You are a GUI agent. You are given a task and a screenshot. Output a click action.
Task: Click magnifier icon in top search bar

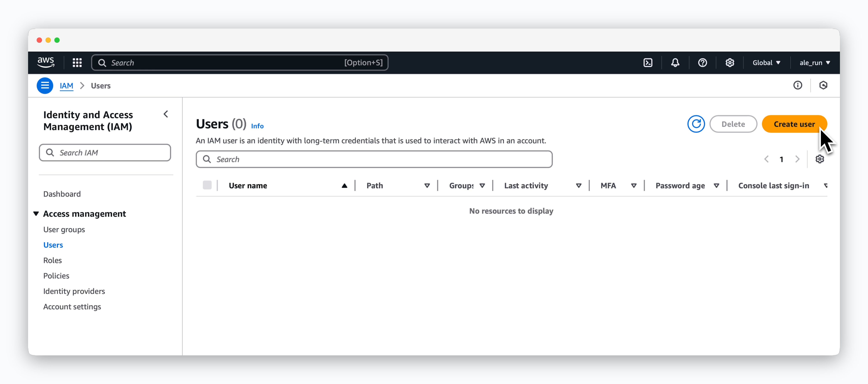pos(102,63)
